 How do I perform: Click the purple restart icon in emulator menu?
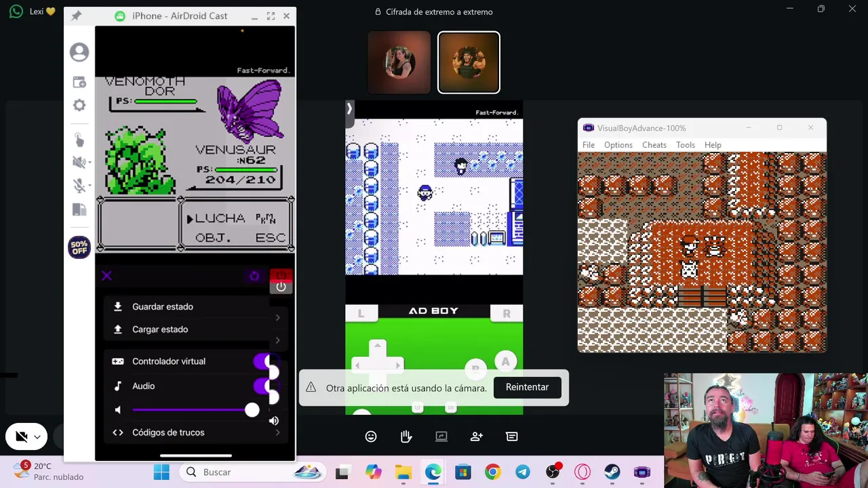coord(254,276)
